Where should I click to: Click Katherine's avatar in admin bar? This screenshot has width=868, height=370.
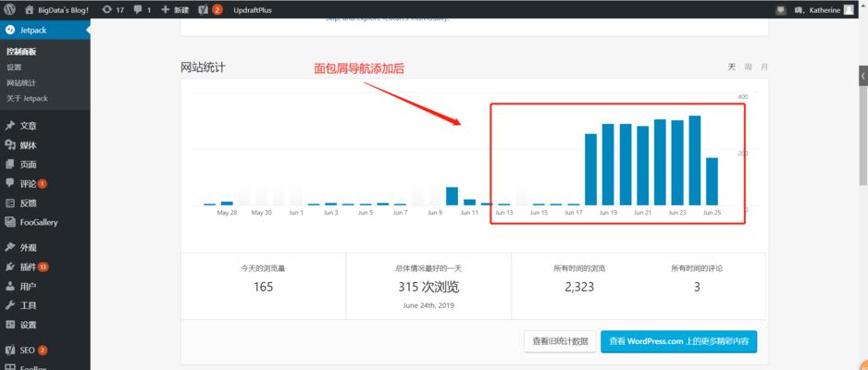pos(849,9)
